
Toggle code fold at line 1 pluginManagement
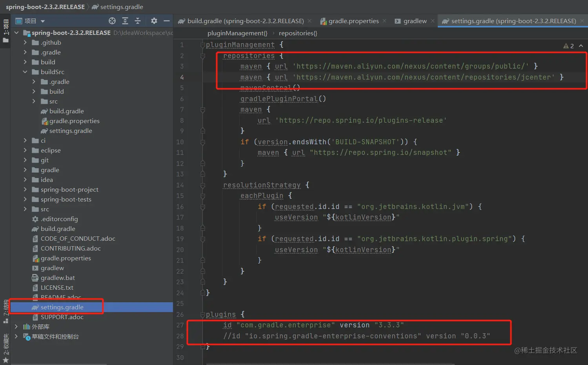[203, 45]
